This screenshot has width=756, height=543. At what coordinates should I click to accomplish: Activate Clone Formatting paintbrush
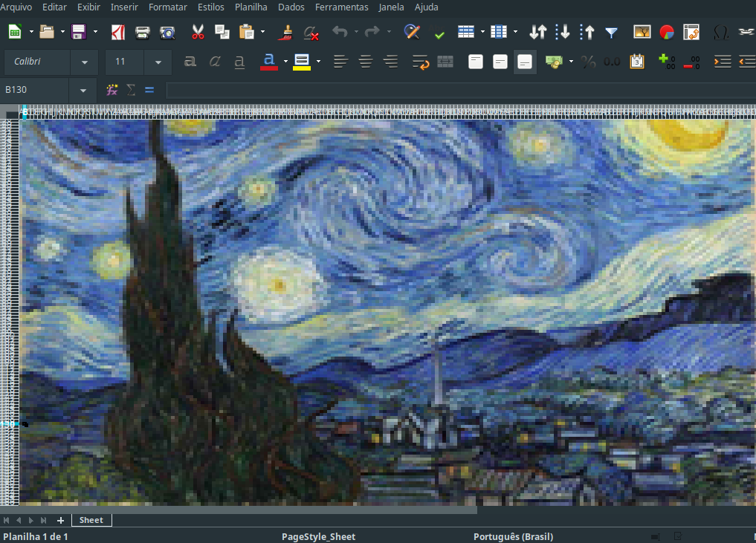[286, 32]
